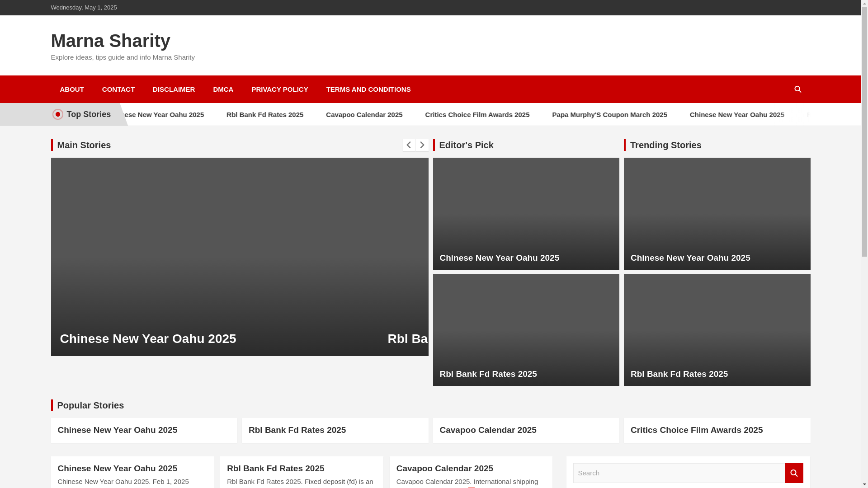Open Rbl Bank Fd Rates 2025 in Editor's Pick
868x488 pixels.
pyautogui.click(x=488, y=374)
